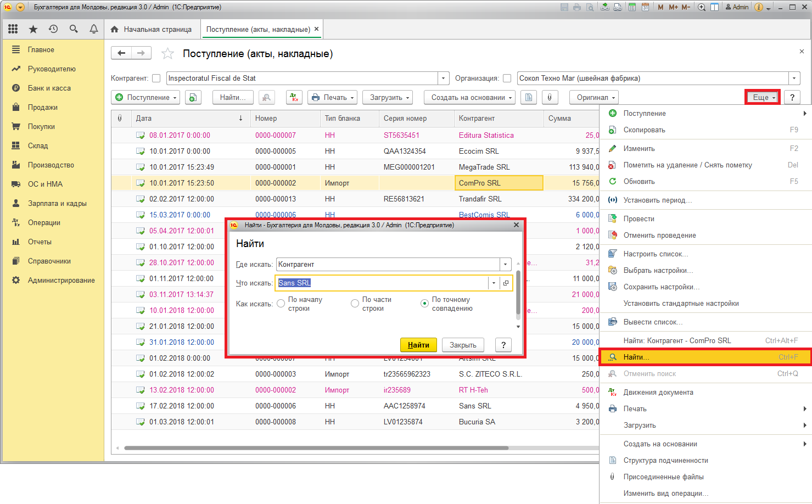Open attached files paperclip toolbar icon
This screenshot has width=812, height=504.
coord(550,97)
